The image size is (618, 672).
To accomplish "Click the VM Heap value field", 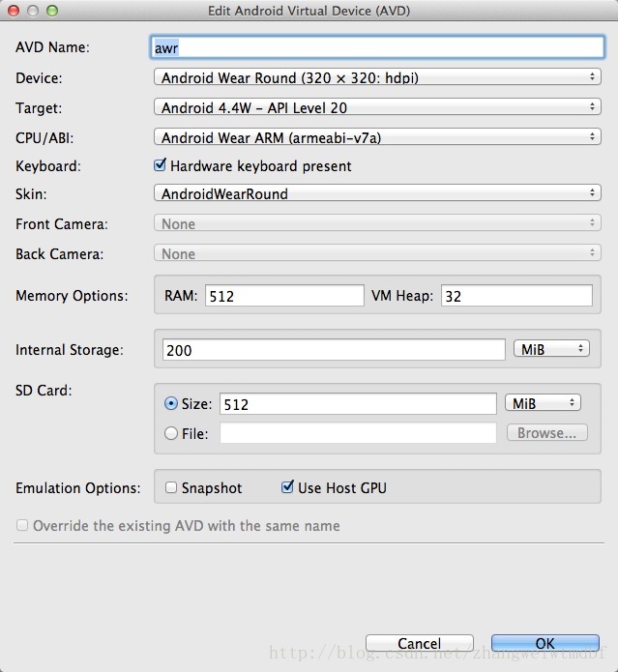I will pyautogui.click(x=516, y=296).
